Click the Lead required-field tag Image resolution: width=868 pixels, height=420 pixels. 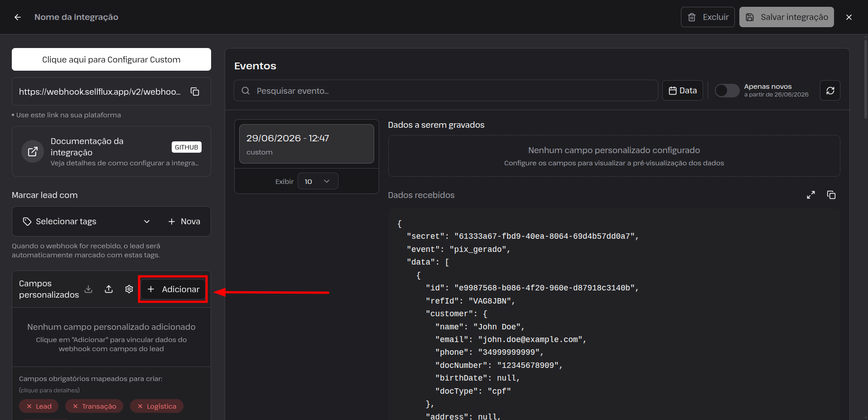39,406
